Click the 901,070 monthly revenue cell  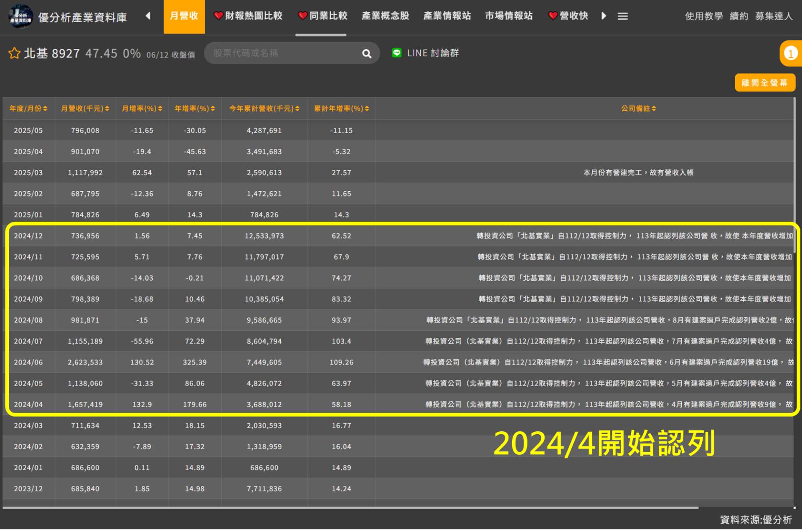[85, 152]
